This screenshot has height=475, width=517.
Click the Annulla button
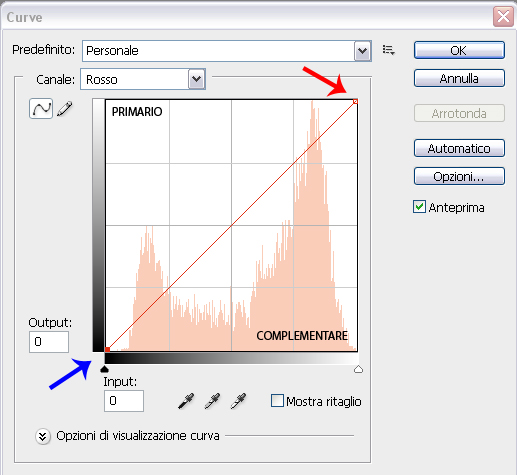(x=459, y=78)
